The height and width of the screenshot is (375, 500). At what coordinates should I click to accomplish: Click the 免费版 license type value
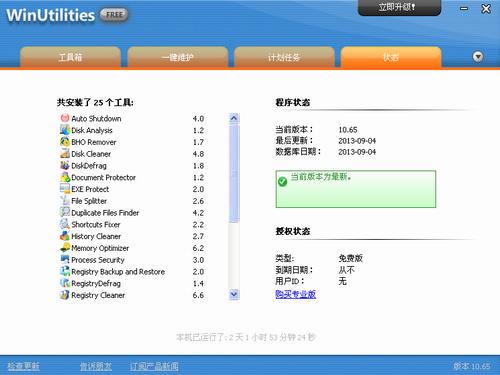pos(350,258)
